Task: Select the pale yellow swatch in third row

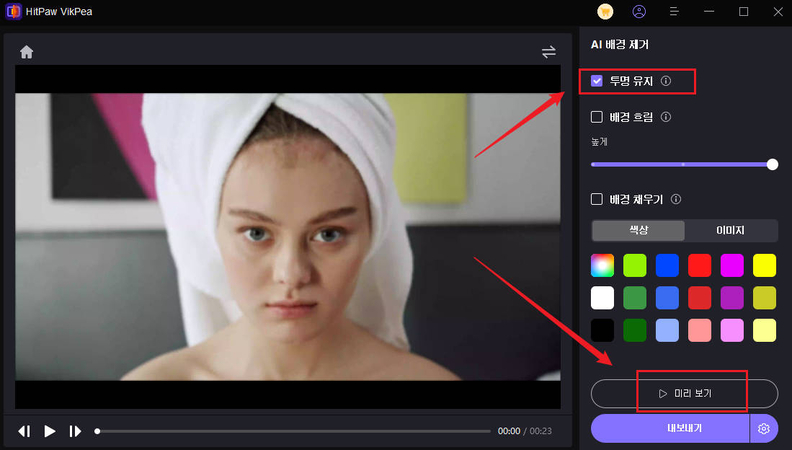Action: pos(764,330)
